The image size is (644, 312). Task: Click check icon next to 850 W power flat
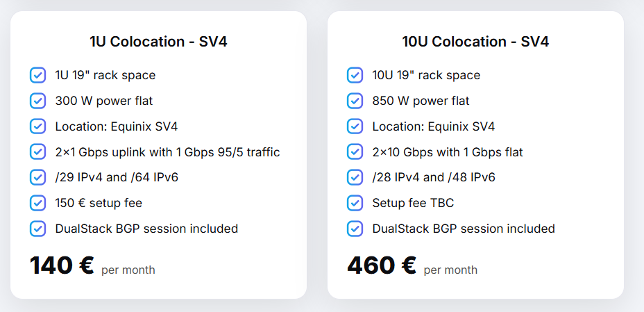coord(355,101)
